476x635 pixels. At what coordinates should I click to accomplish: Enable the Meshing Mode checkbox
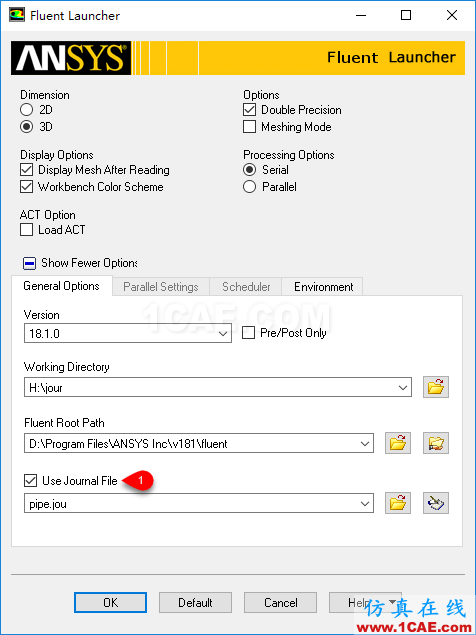tap(250, 127)
